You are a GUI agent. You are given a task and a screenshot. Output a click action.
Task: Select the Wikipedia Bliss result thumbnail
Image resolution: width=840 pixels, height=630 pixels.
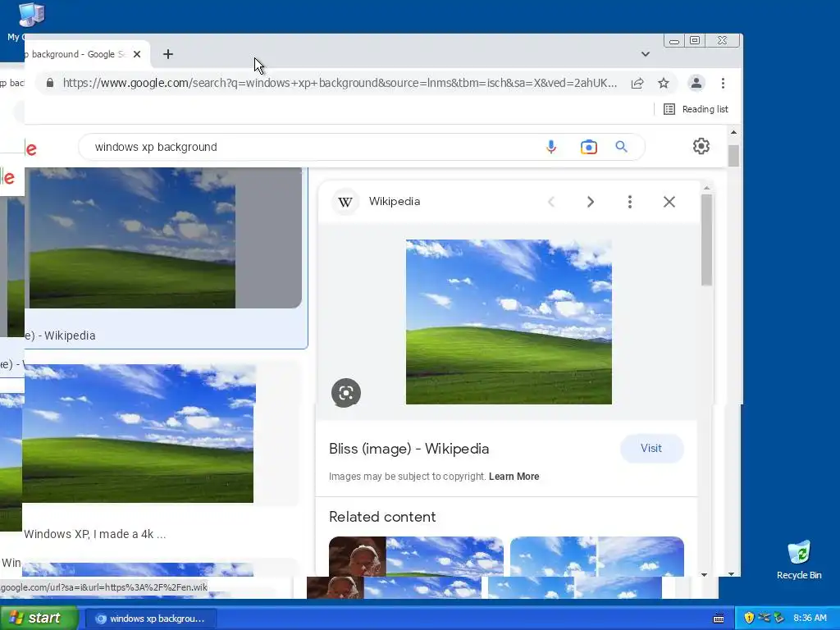[x=132, y=238]
